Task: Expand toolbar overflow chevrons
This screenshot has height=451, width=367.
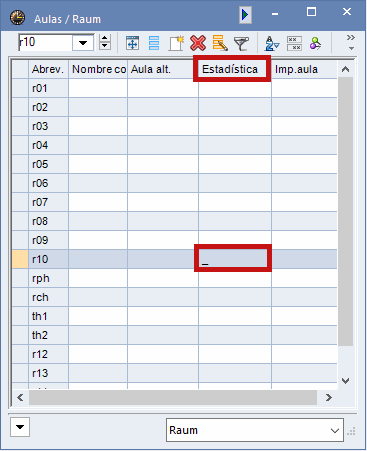Action: point(351,42)
